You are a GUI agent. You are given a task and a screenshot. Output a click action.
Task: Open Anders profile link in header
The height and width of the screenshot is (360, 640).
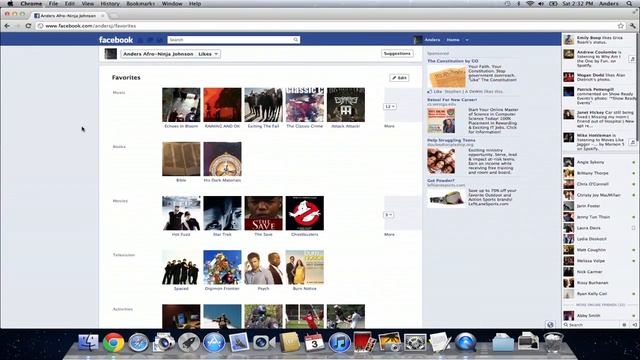pos(432,40)
